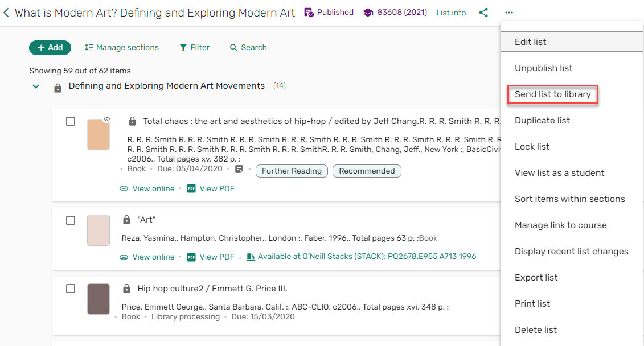This screenshot has height=346, width=644.
Task: Click the Published status icon
Action: 309,13
